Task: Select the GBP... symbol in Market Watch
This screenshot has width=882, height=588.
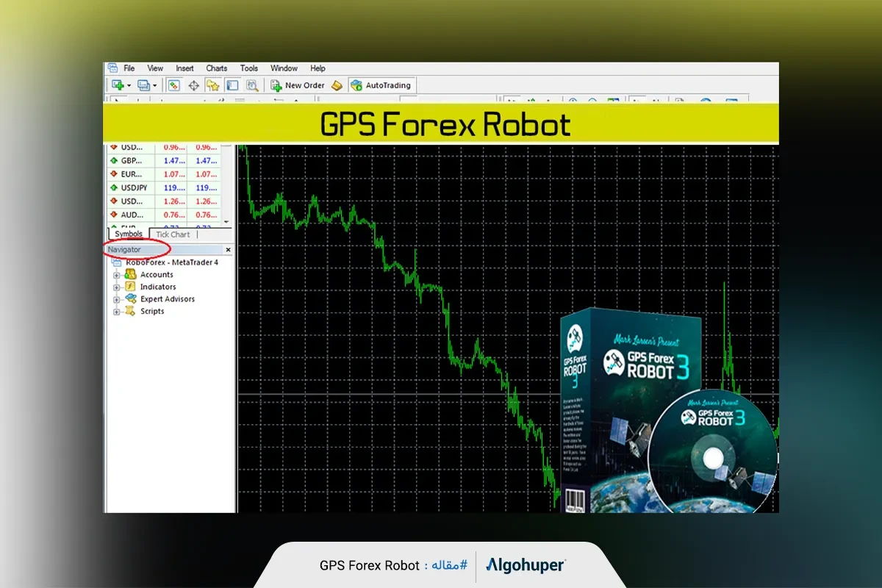Action: (x=132, y=160)
